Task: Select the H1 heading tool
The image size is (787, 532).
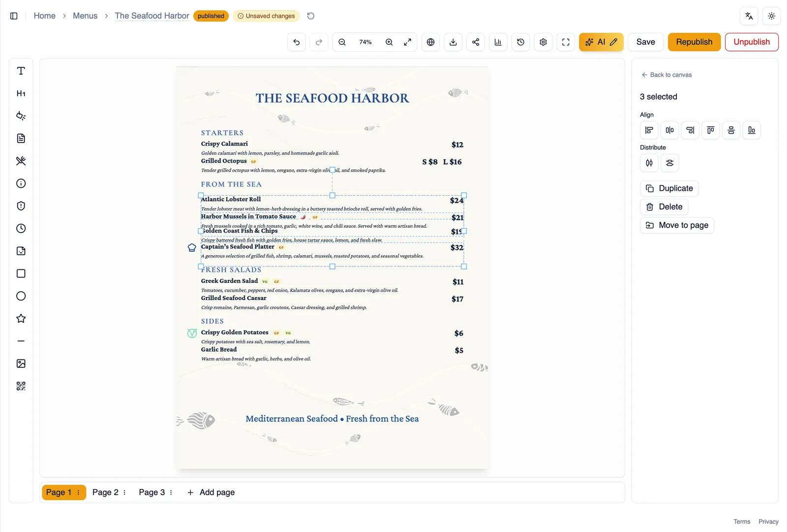Action: pos(21,93)
